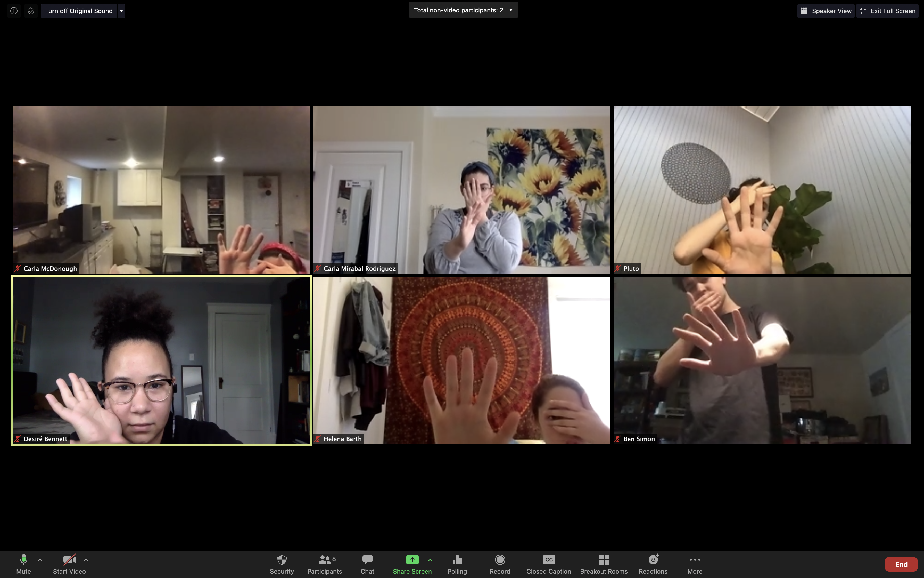Mute the microphone
This screenshot has height=578, width=924.
click(x=23, y=564)
